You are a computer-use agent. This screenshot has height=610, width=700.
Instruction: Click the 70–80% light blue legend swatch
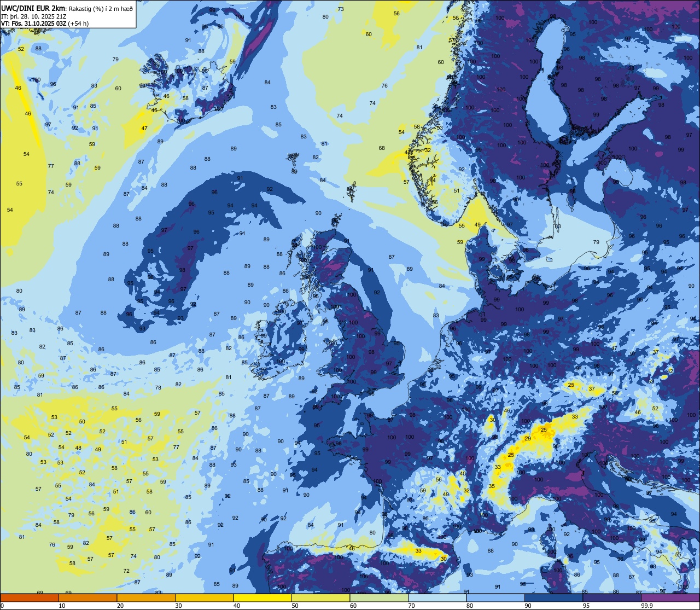click(x=437, y=597)
